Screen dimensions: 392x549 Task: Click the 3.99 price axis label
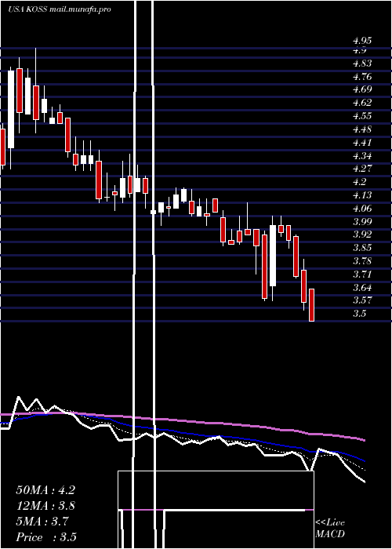362,221
